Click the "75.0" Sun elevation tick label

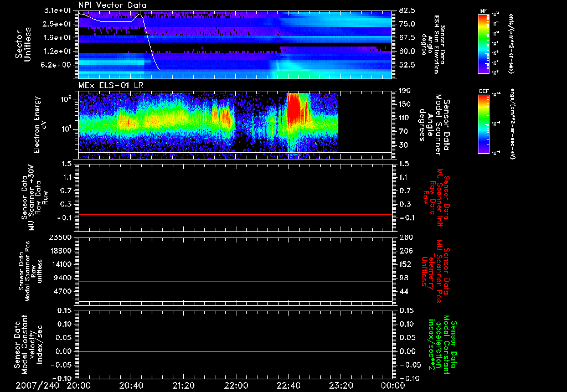pyautogui.click(x=407, y=24)
